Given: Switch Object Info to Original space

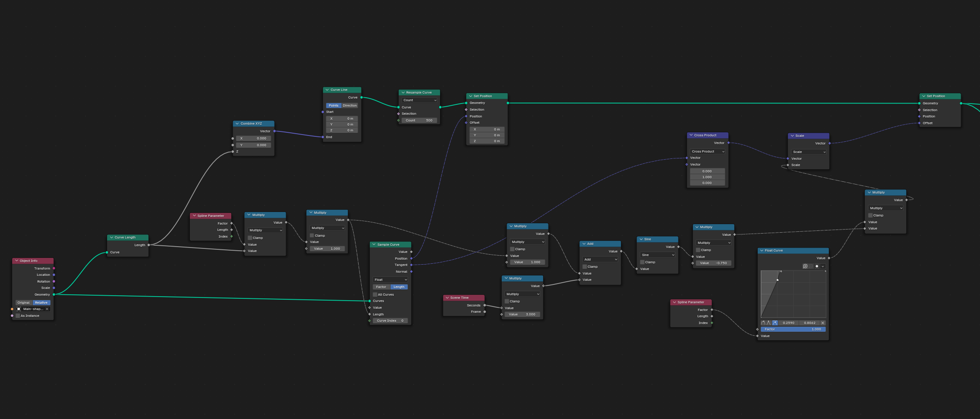Looking at the screenshot, I should pyautogui.click(x=24, y=302).
